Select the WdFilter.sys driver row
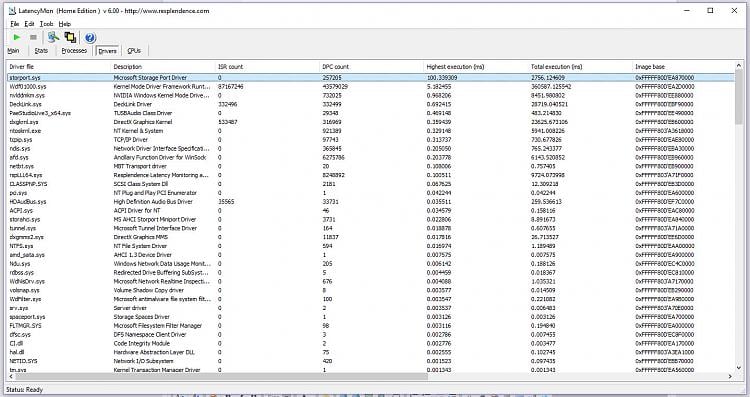The width and height of the screenshot is (750, 397). (371, 299)
